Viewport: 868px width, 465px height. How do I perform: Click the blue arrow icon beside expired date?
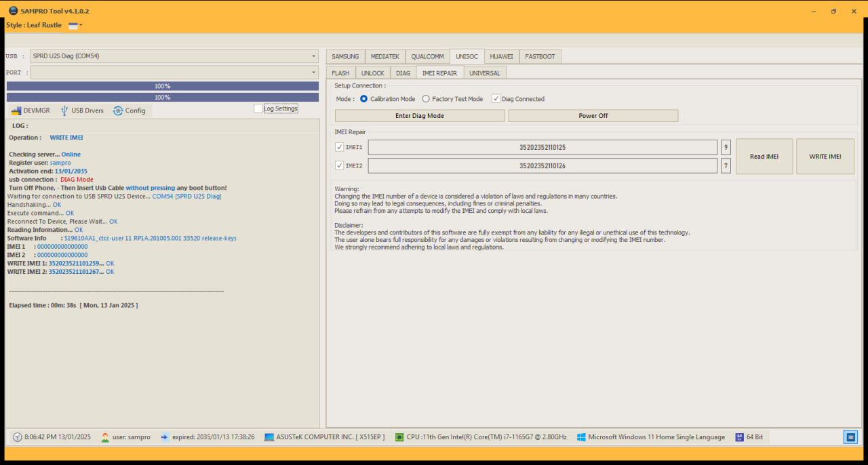(164, 437)
